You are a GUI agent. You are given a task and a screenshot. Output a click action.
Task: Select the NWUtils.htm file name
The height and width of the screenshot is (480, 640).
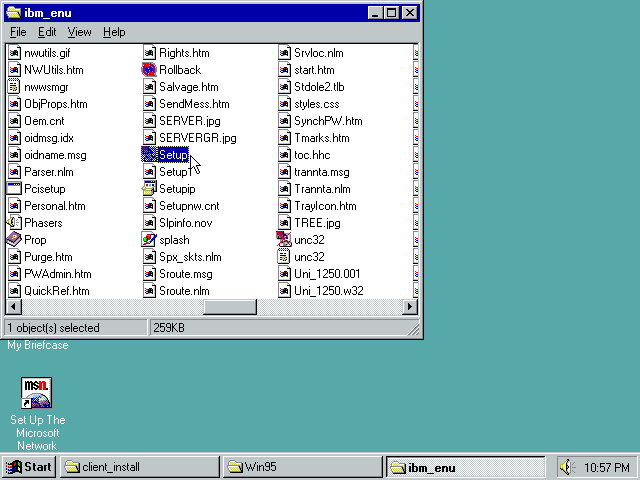click(54, 70)
